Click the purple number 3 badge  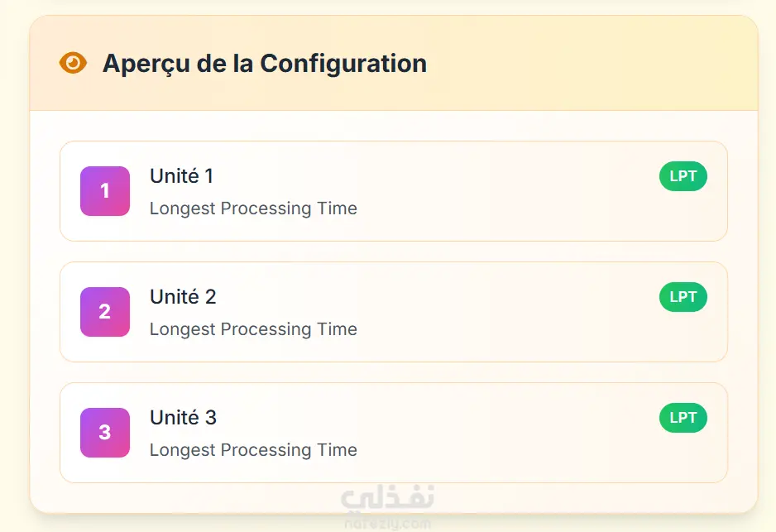pos(105,433)
